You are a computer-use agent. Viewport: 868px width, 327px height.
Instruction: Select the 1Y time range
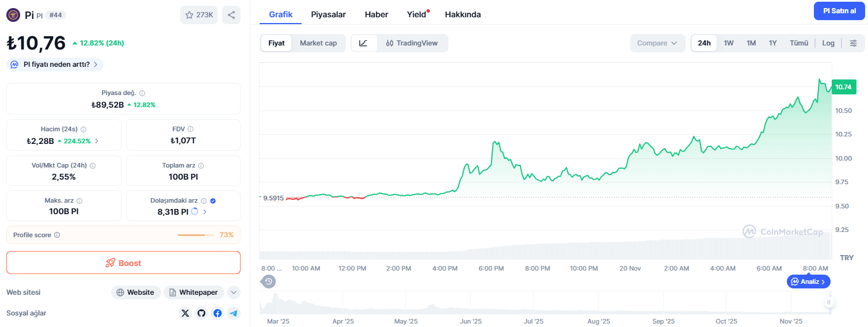773,43
